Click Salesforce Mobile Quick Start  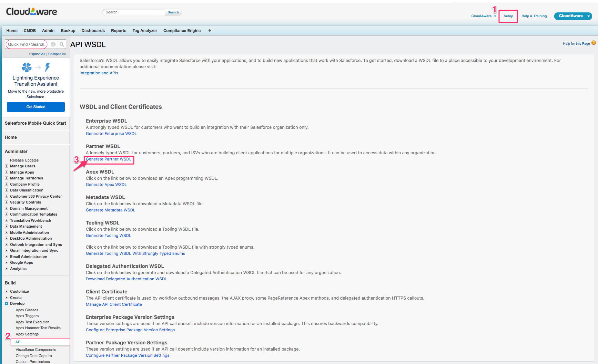click(x=36, y=123)
